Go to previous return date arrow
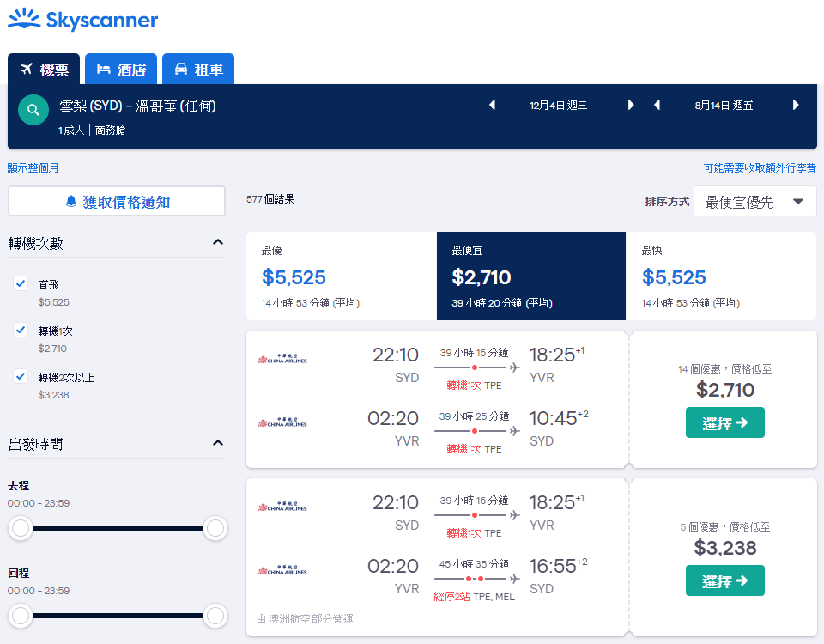This screenshot has height=644, width=824. tap(657, 105)
